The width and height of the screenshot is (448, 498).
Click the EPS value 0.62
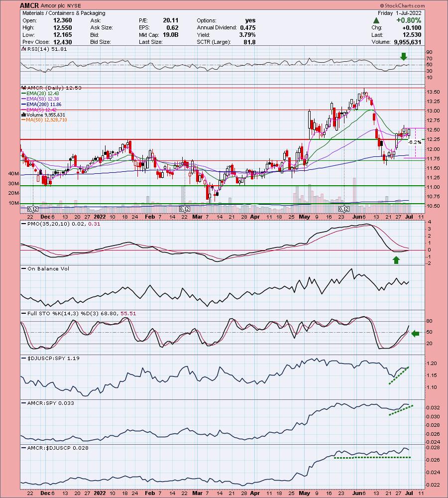[172, 27]
